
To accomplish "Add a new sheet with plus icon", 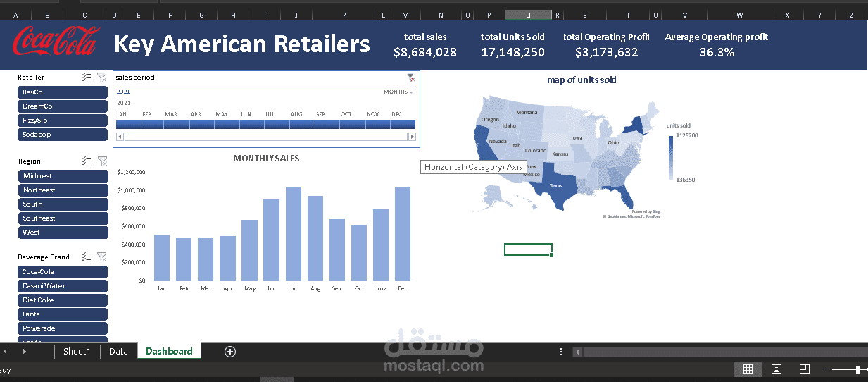I will coord(229,352).
